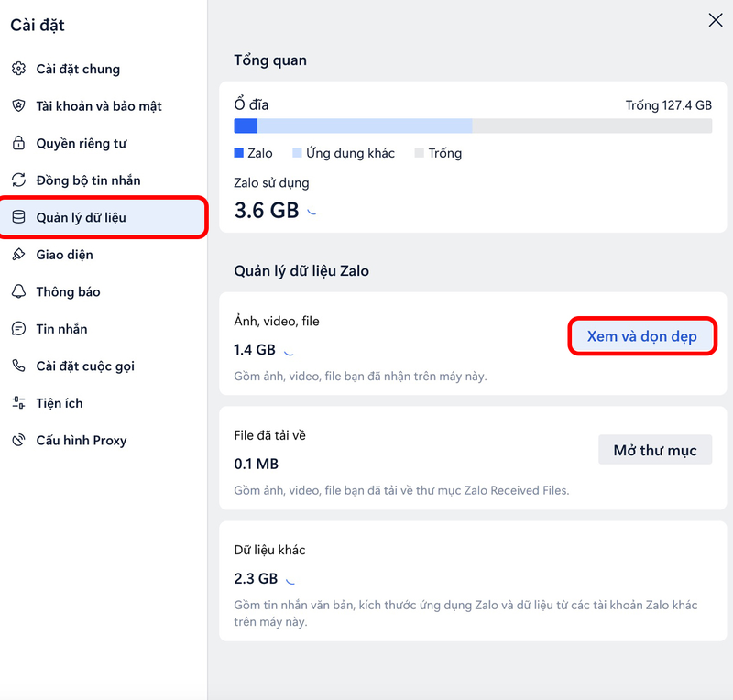Viewport: 733px width, 700px height.
Task: Open Tiện ích settings
Action: (103, 403)
